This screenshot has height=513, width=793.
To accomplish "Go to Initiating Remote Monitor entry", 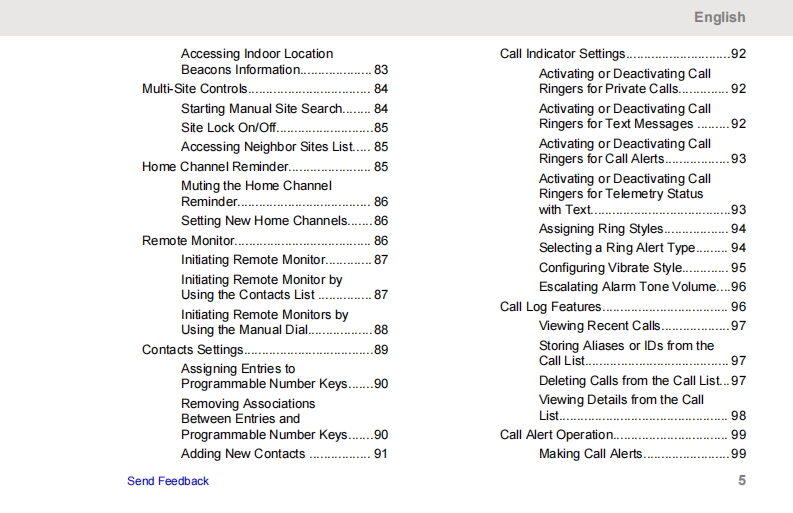I will [253, 260].
